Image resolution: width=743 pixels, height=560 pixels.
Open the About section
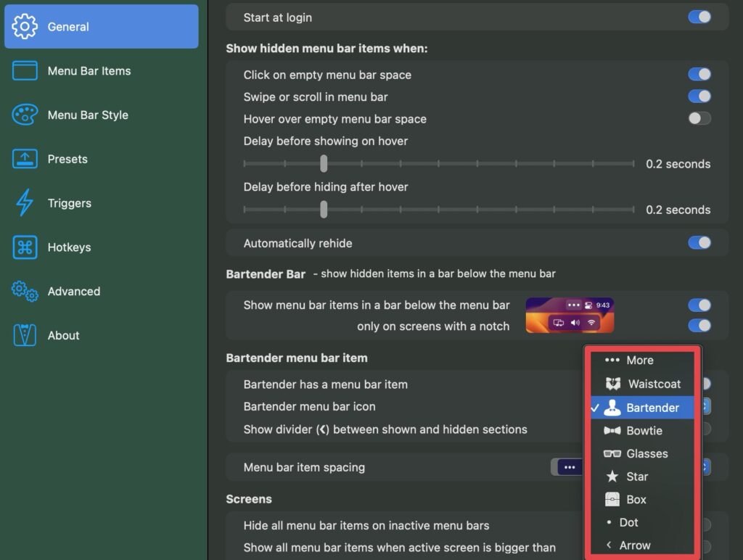[102, 335]
